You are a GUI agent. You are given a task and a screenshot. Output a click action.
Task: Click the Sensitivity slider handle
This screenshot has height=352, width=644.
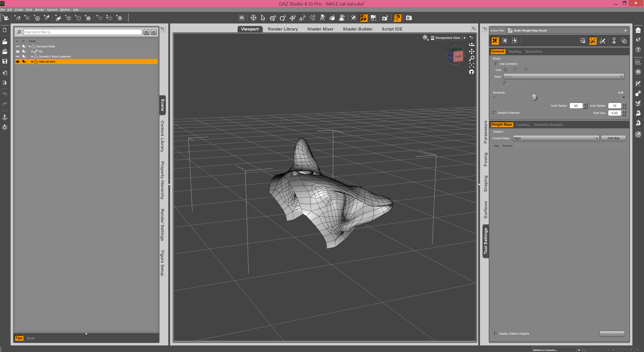coord(534,97)
